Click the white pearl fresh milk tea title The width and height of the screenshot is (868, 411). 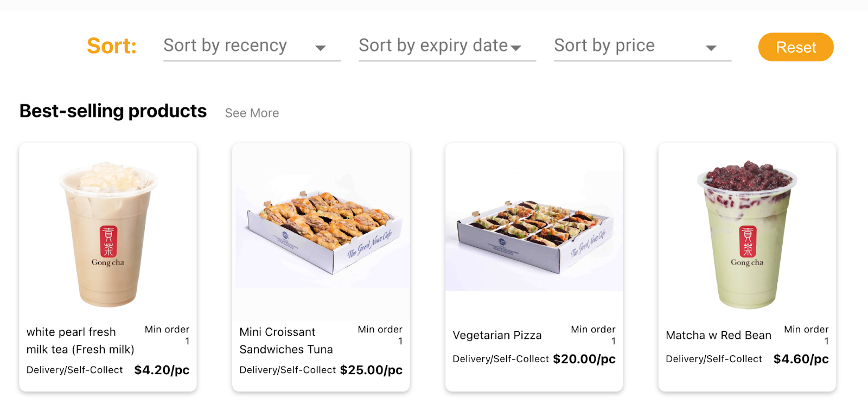pyautogui.click(x=80, y=341)
